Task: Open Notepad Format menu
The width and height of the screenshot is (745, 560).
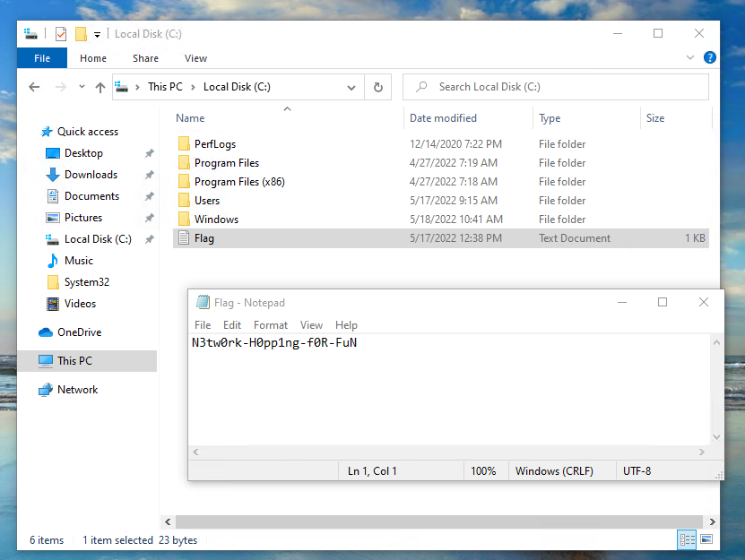Action: tap(271, 325)
